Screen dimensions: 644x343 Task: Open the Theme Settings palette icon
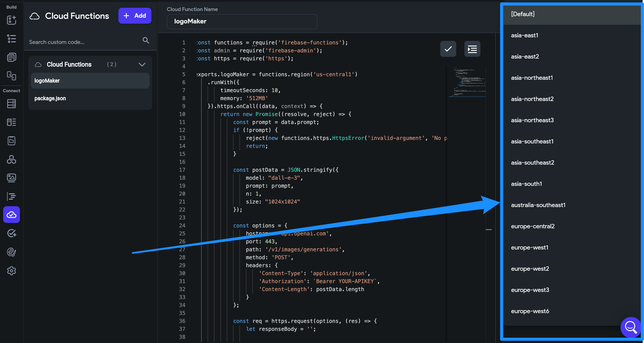(12, 252)
